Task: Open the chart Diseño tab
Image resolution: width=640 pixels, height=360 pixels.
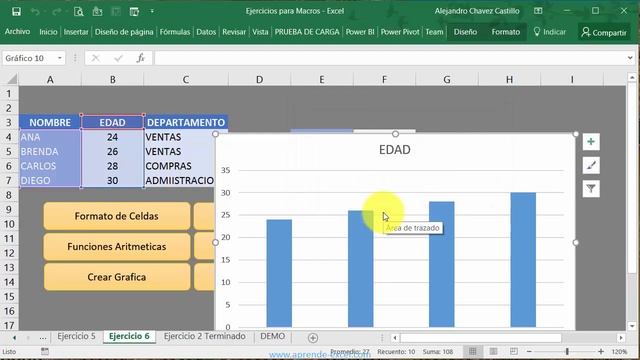Action: click(x=465, y=32)
